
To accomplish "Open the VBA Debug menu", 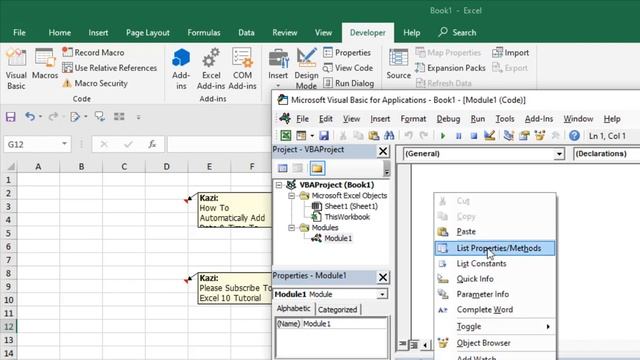I will (x=448, y=119).
